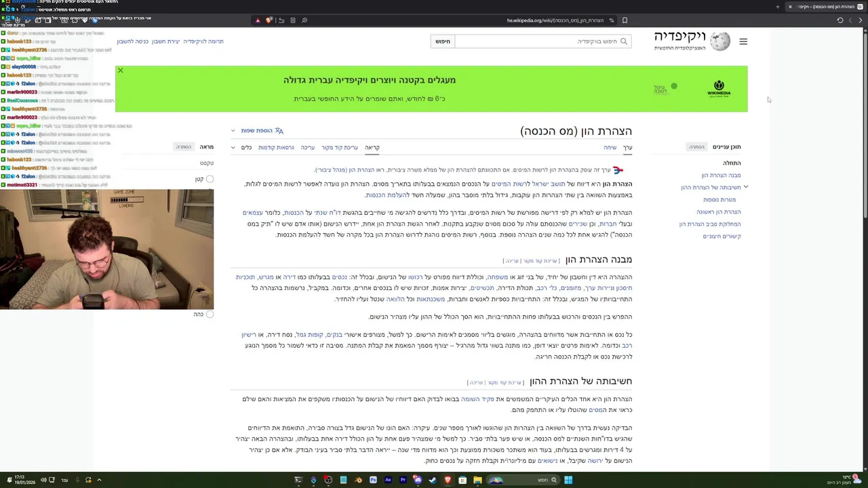Bookmark this page with the address-bar bookmark icon
Viewport: 868px width, 488px height.
pos(625,20)
